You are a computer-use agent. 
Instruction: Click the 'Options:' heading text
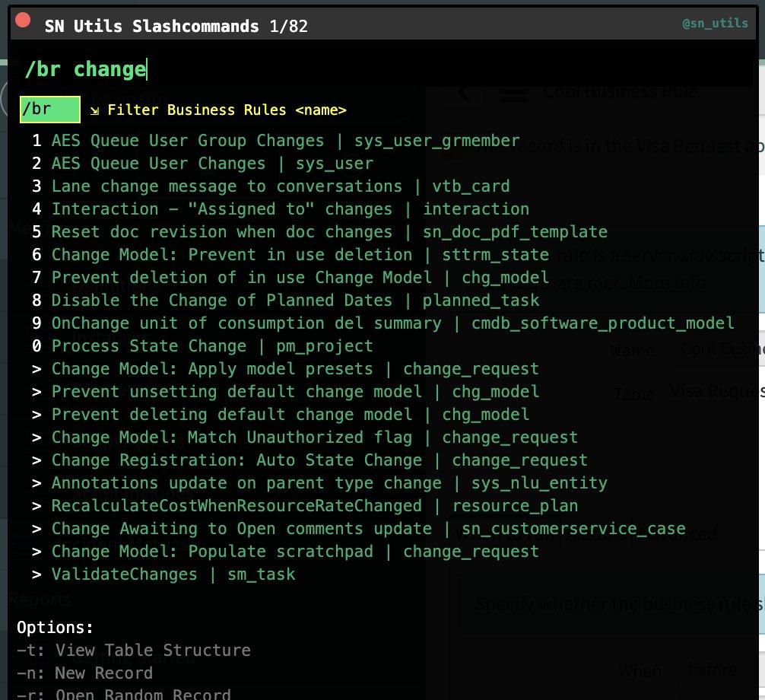55,627
